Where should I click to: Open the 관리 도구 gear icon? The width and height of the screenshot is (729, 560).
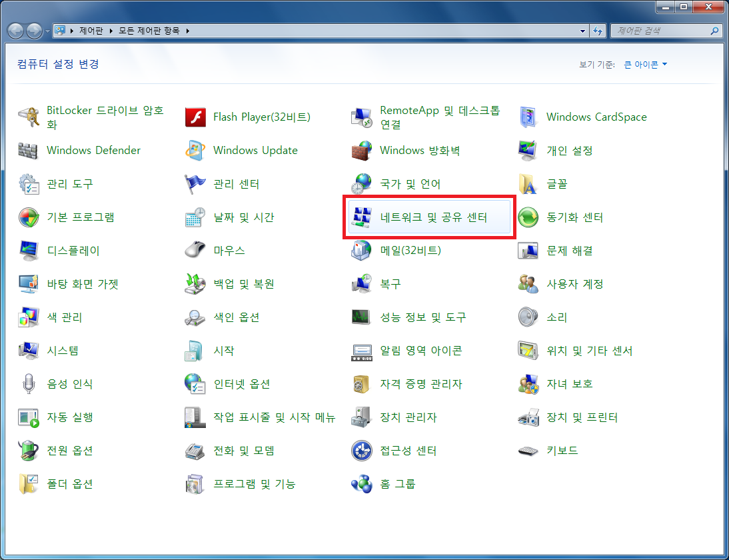click(29, 184)
